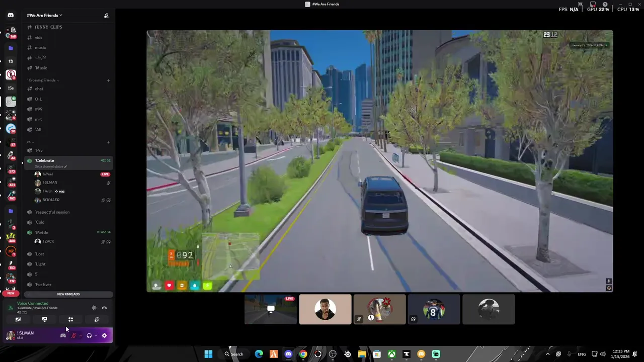The width and height of the screenshot is (644, 362).
Task: Open user settings gear
Action: pyautogui.click(x=104, y=335)
